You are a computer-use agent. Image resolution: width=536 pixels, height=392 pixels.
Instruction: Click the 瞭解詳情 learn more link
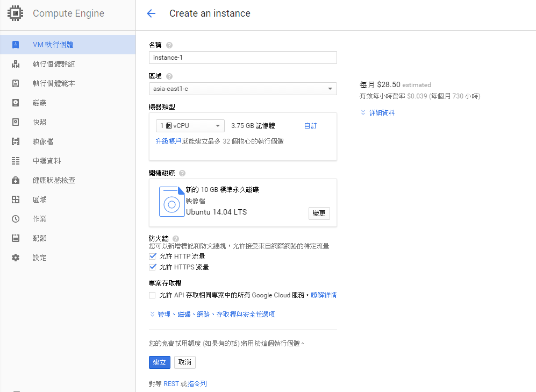pyautogui.click(x=324, y=295)
